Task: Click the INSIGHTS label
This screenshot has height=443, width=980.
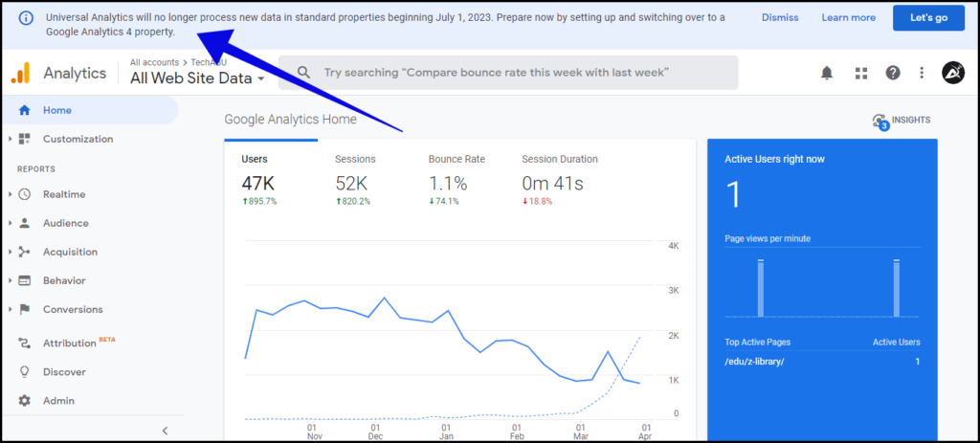Action: pyautogui.click(x=911, y=120)
